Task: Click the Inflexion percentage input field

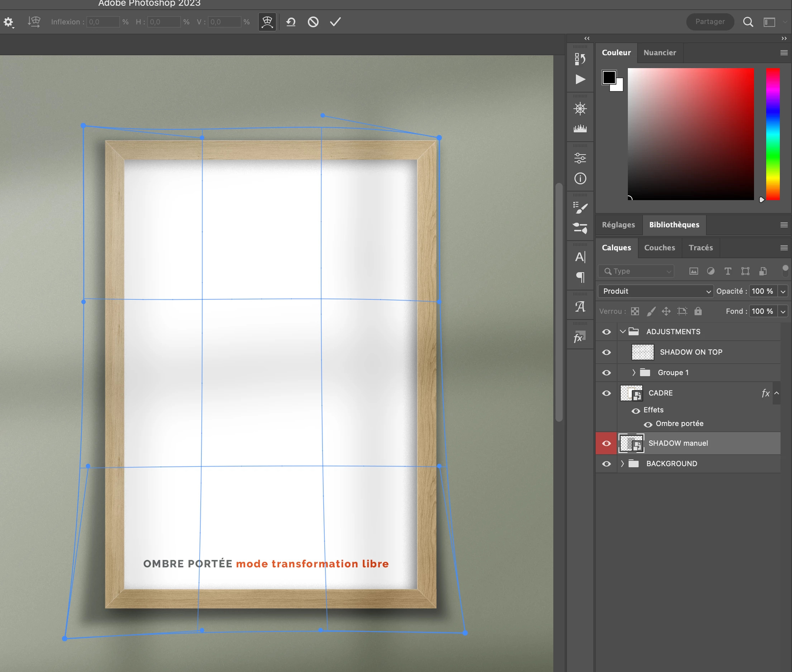Action: (x=103, y=22)
